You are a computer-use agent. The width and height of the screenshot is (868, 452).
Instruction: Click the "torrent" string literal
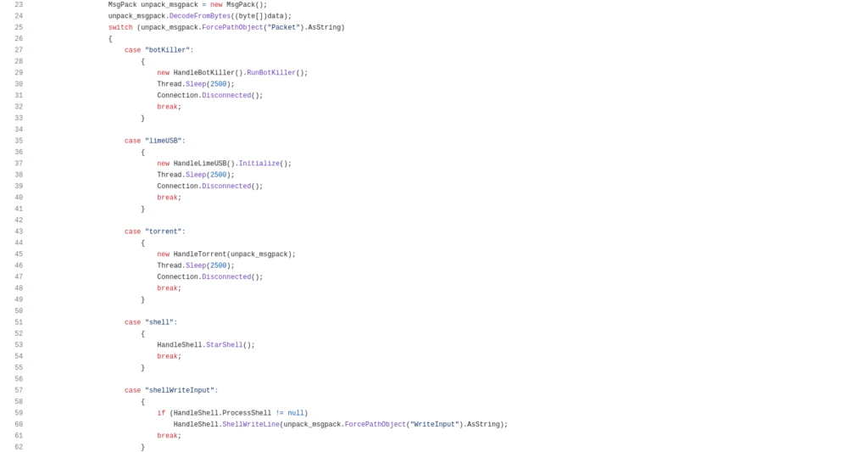click(164, 232)
